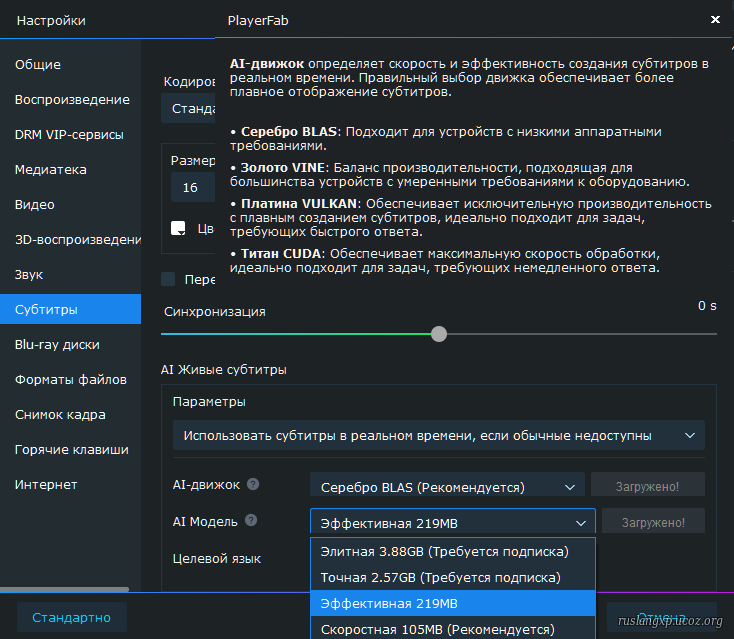734x639 pixels.
Task: Switch to Воспроизведение settings
Action: [x=71, y=100]
